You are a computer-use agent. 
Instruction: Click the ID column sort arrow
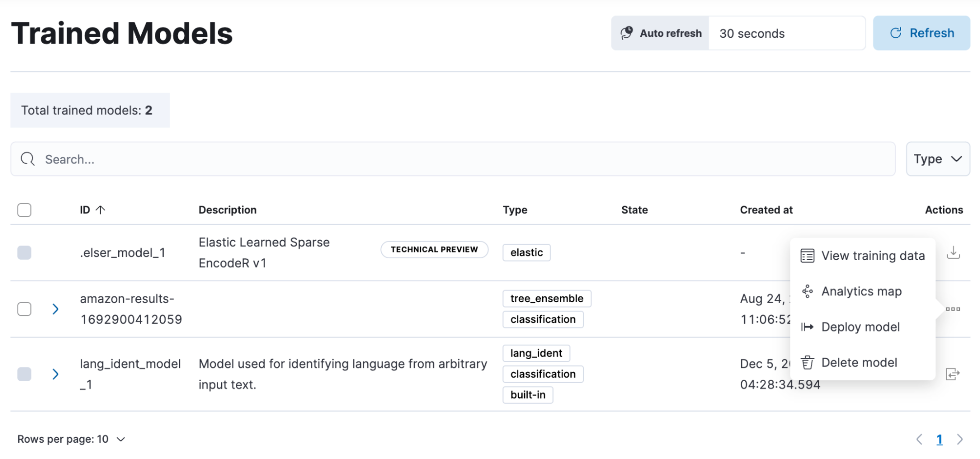tap(101, 210)
